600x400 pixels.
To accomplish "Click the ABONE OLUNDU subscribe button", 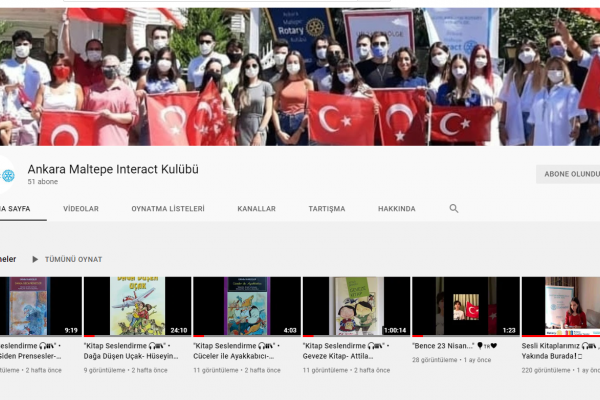I will (568, 174).
